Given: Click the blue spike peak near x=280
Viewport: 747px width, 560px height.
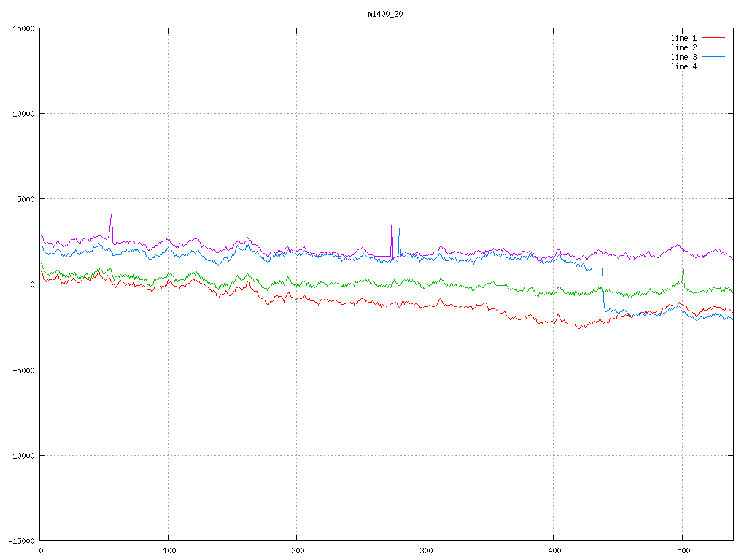Looking at the screenshot, I should tap(399, 228).
